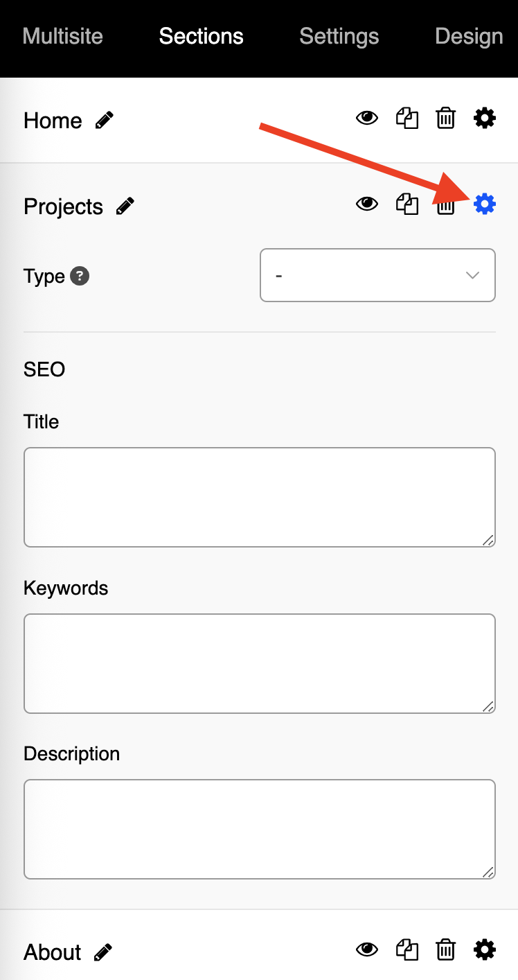Delete the Home section
Screen dimensions: 518x980
(x=446, y=119)
